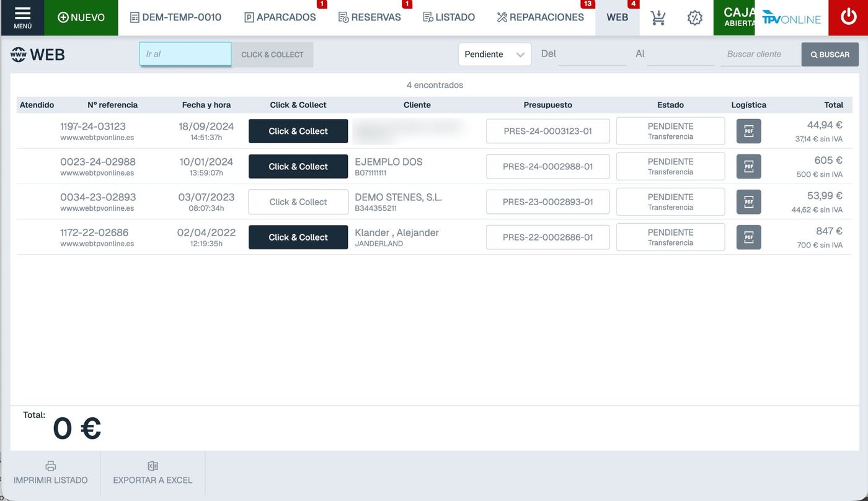Open budget PRES-24-0003123-01

[x=548, y=131]
